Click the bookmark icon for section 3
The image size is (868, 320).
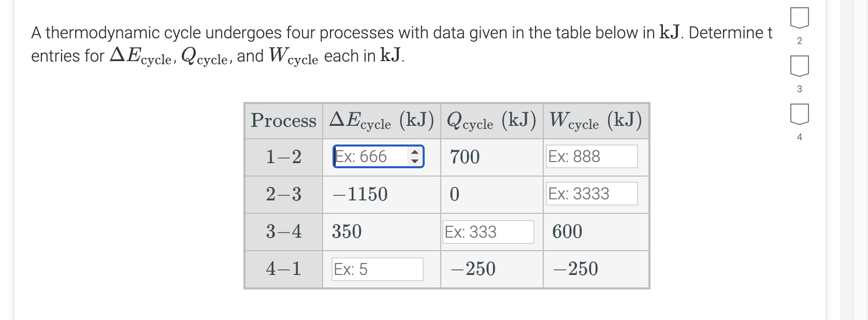click(x=800, y=66)
